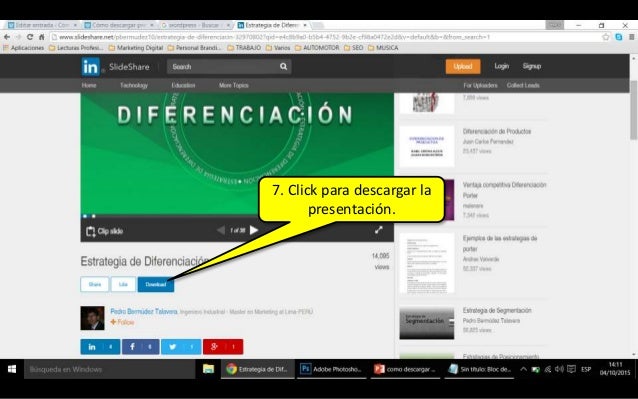Viewport: 638px width, 399px height.
Task: Click the orange Upload button
Action: click(463, 66)
